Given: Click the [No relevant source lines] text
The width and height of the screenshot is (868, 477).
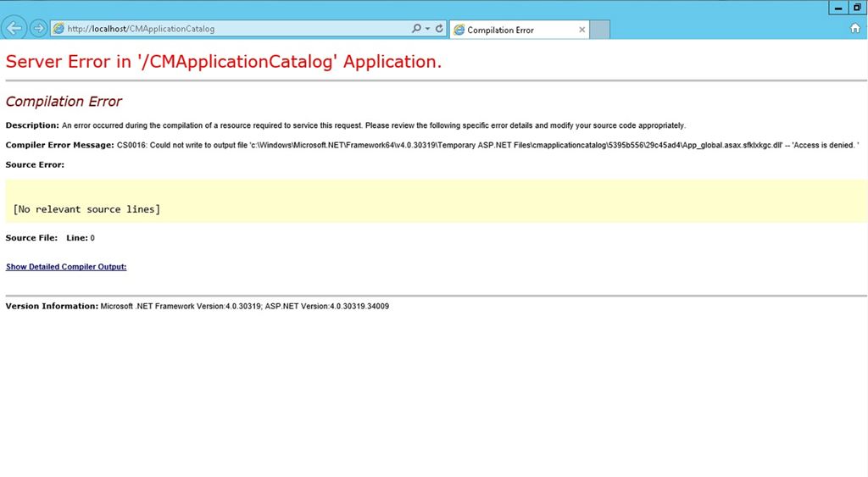Looking at the screenshot, I should 86,209.
